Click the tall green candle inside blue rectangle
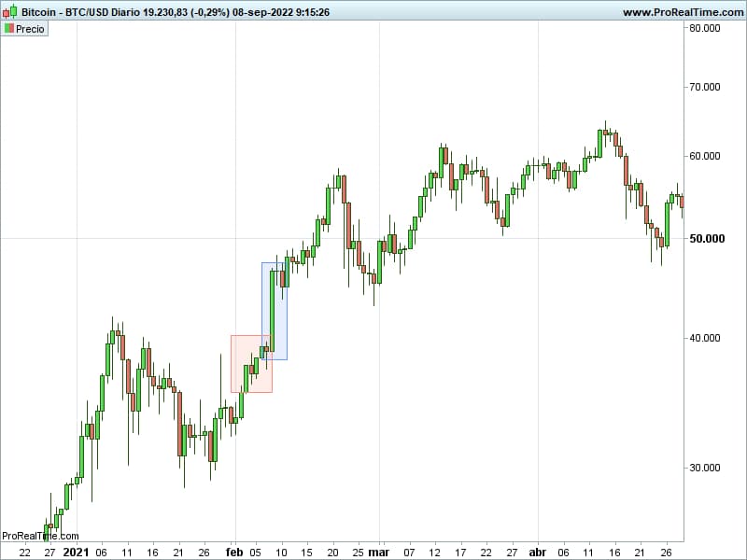Image resolution: width=747 pixels, height=560 pixels. pyautogui.click(x=273, y=310)
